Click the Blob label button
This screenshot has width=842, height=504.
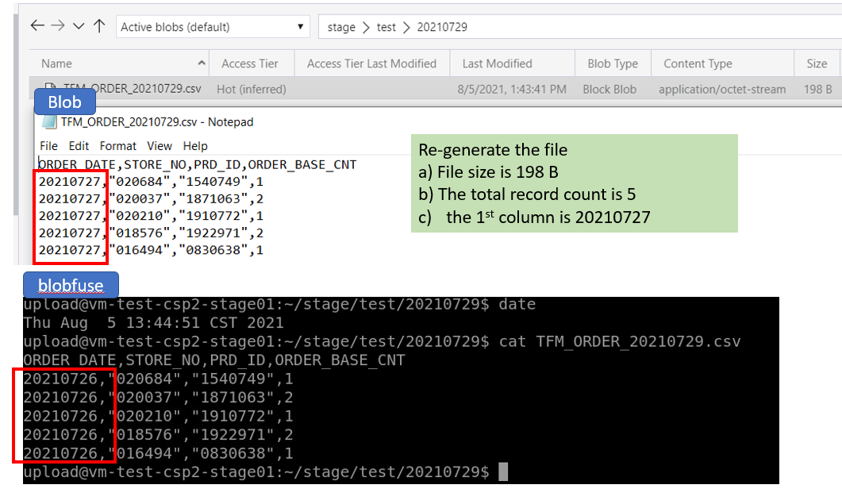[64, 102]
